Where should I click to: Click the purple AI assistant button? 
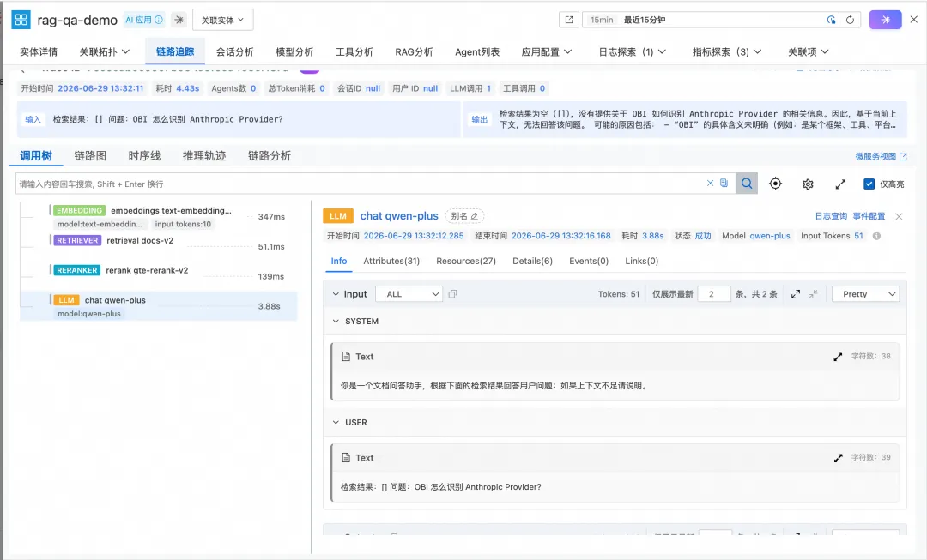tap(885, 20)
